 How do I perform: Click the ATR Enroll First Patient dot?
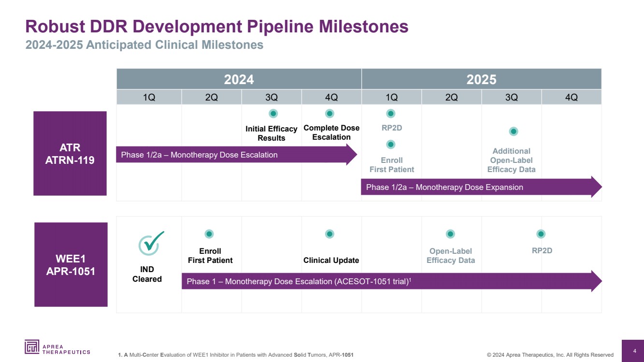pos(391,145)
